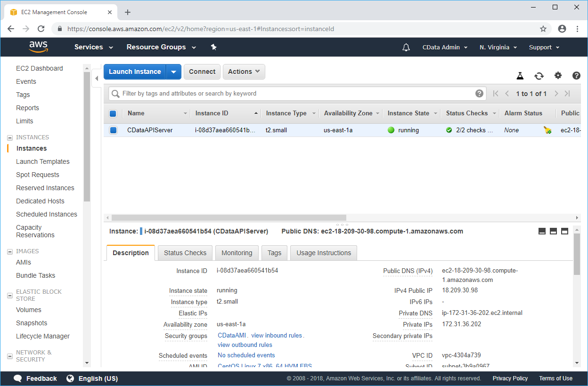588x386 pixels.
Task: Open the Actions dropdown
Action: 244,72
